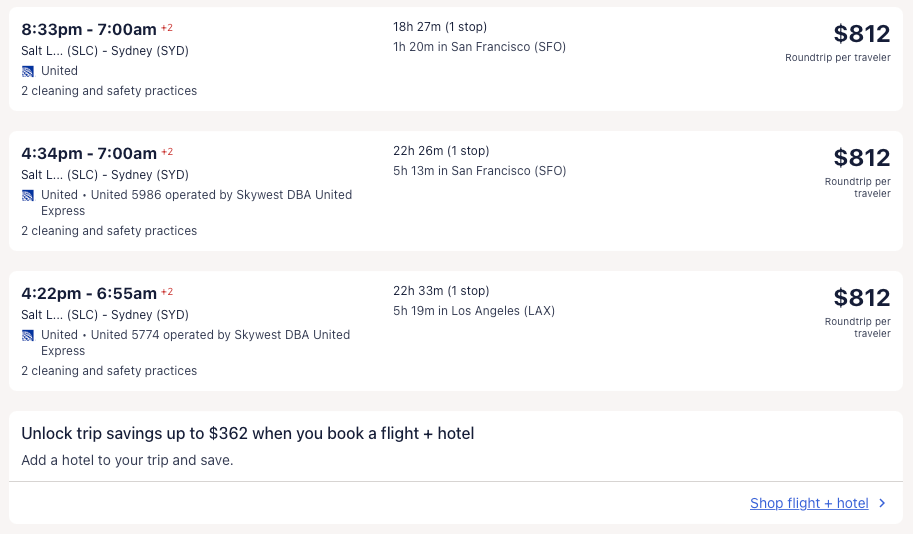Open Shop flight + hotel link

pyautogui.click(x=809, y=503)
